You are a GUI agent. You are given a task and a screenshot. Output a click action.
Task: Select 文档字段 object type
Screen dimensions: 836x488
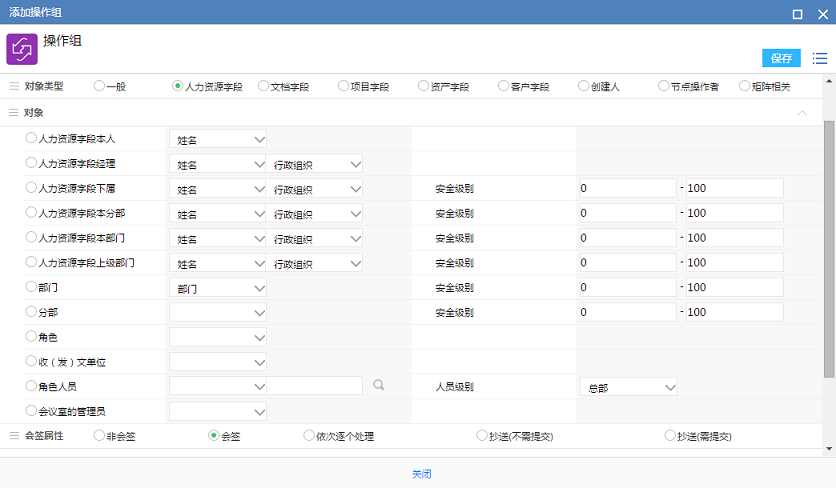263,85
